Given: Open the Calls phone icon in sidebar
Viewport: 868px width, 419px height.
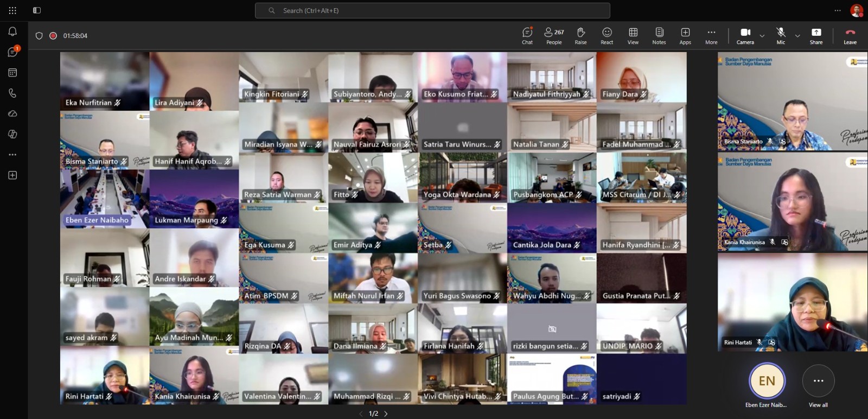Looking at the screenshot, I should point(12,93).
